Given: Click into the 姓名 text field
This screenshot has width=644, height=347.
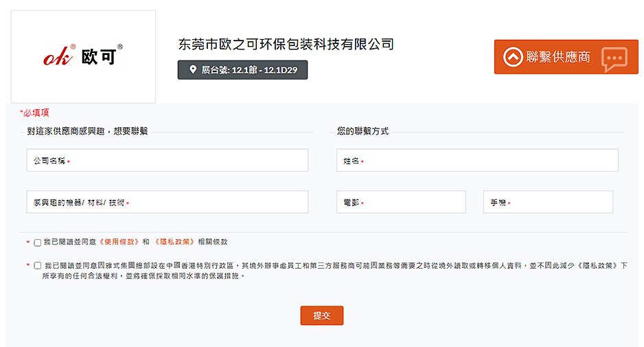Looking at the screenshot, I should pos(477,161).
